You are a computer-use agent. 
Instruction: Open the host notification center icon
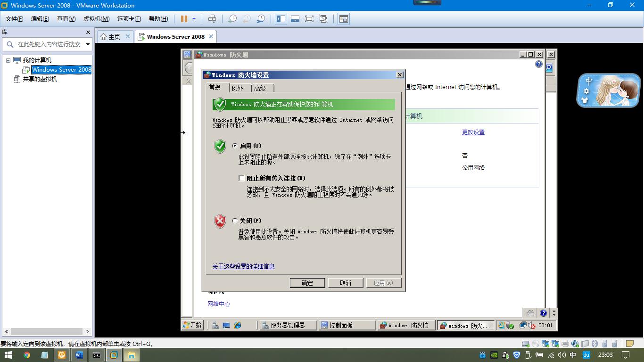(626, 355)
